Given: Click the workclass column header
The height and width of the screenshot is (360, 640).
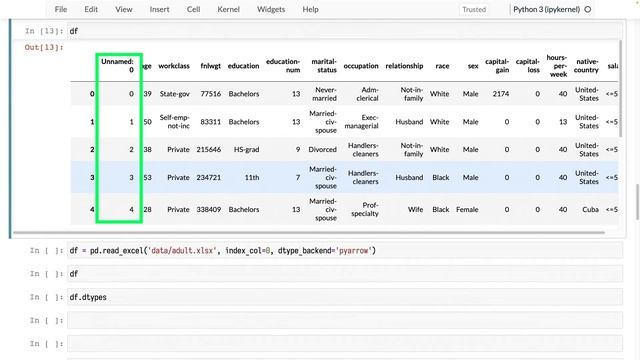Looking at the screenshot, I should (x=174, y=66).
